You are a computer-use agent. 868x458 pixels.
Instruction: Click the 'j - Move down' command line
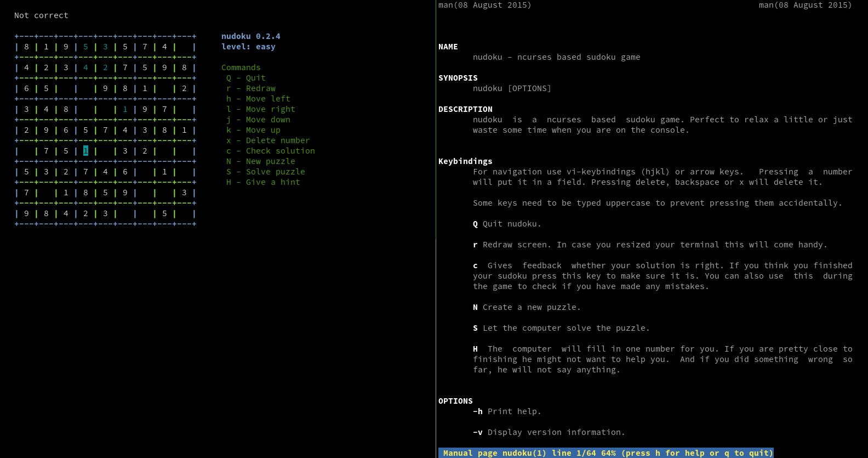tap(258, 120)
